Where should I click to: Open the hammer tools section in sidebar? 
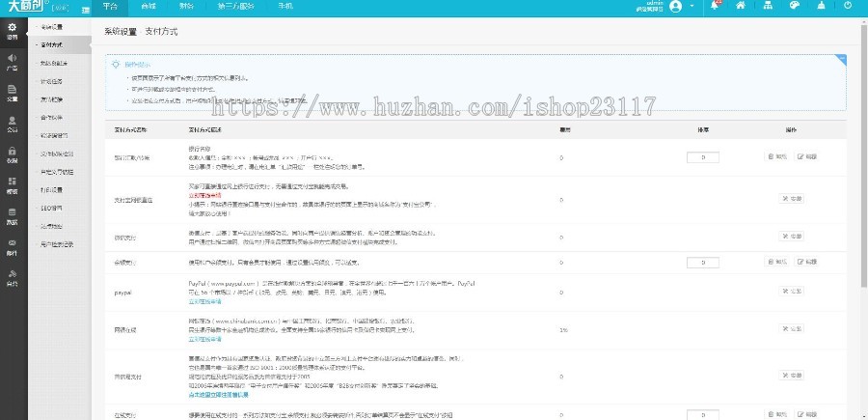[13, 278]
